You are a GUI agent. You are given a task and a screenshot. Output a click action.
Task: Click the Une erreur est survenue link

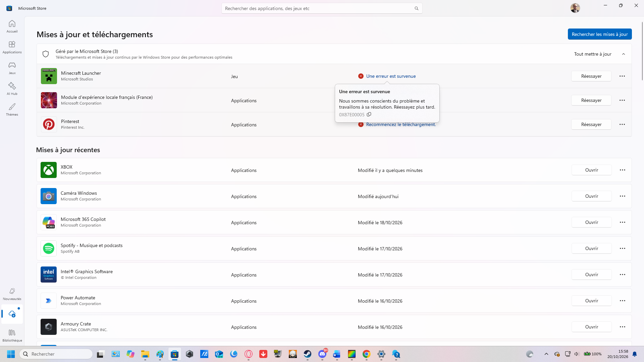tap(391, 76)
